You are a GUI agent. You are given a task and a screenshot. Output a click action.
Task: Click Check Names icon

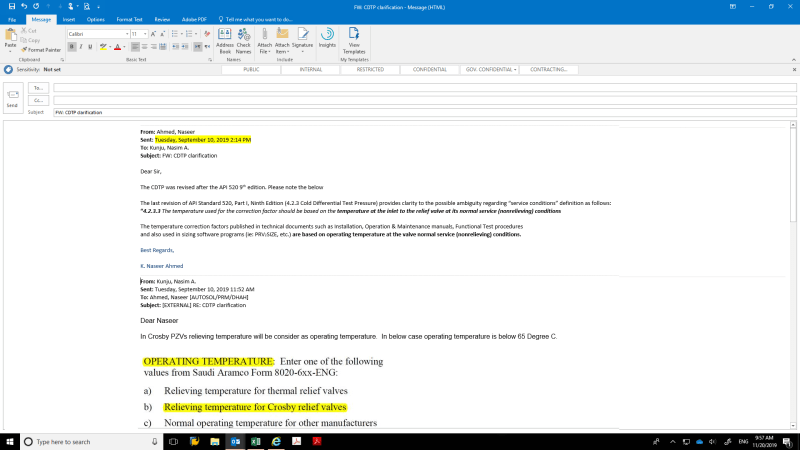(243, 41)
